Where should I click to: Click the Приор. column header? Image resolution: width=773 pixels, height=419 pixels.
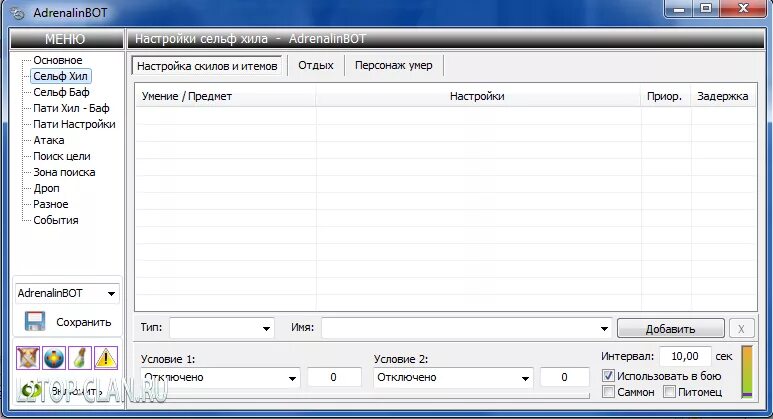click(666, 96)
